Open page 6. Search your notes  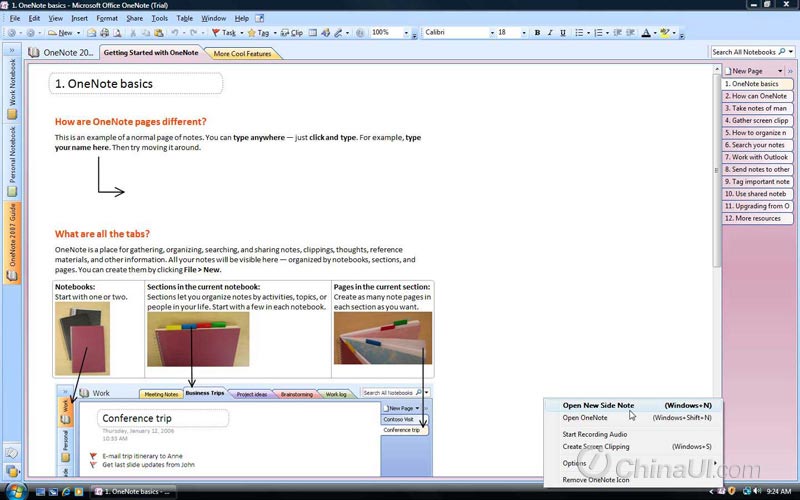pos(757,145)
